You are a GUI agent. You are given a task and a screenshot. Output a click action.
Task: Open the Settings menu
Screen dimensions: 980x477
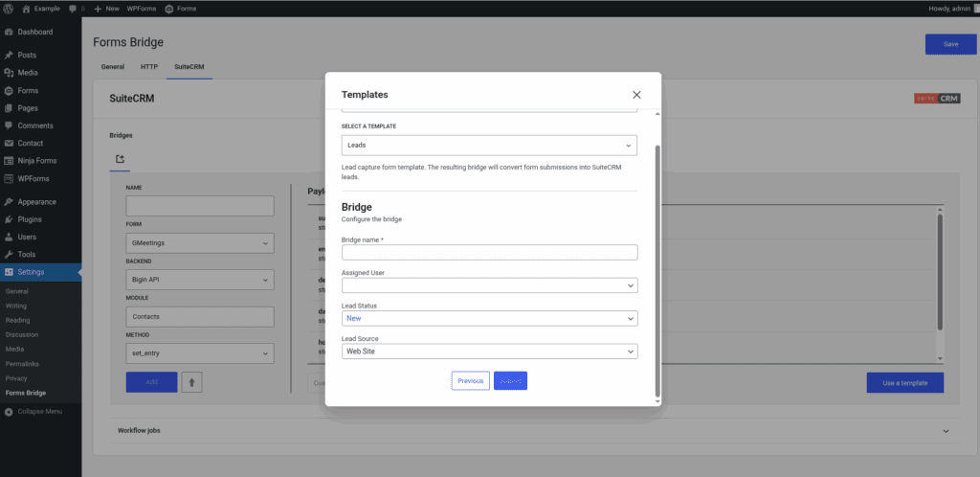coord(40,272)
